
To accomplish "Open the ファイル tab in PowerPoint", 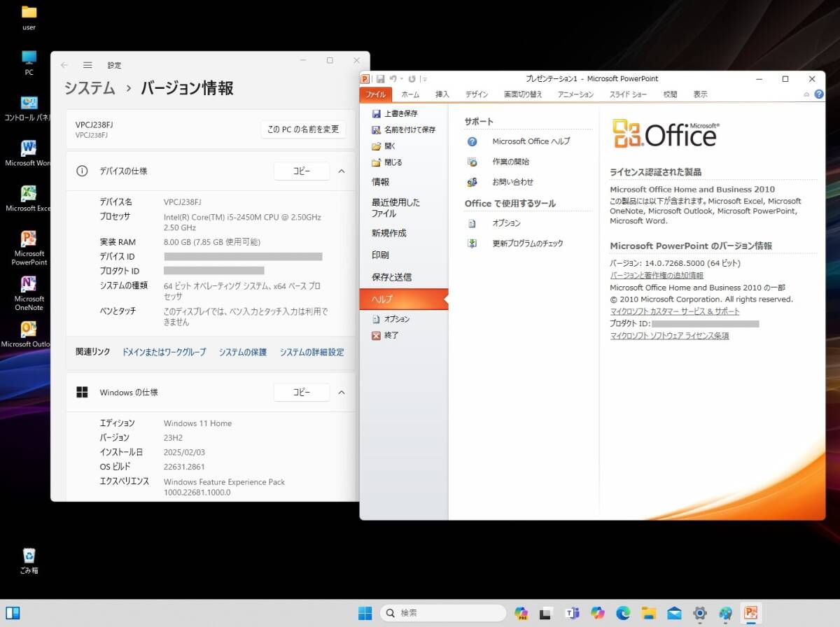I will (376, 94).
